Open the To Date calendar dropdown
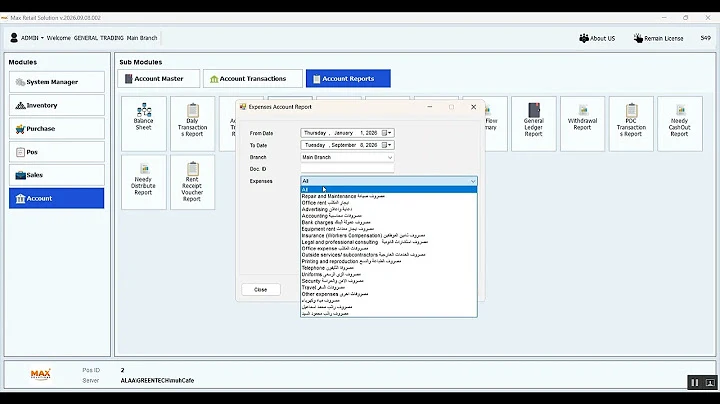This screenshot has height=404, width=720. [x=387, y=145]
